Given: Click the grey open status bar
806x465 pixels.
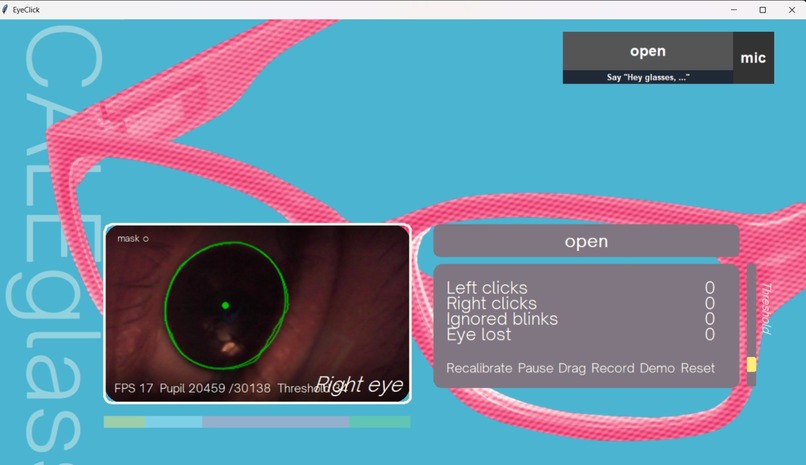Looking at the screenshot, I should click(586, 240).
